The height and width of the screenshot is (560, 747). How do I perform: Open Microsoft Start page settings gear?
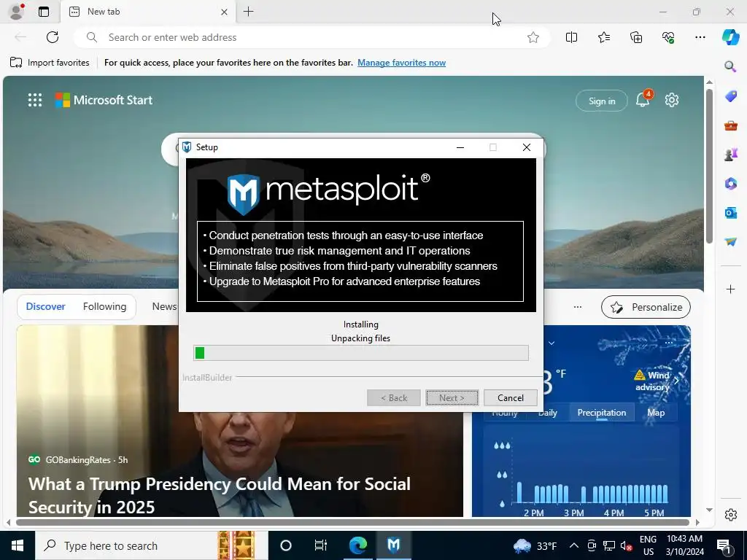[671, 100]
